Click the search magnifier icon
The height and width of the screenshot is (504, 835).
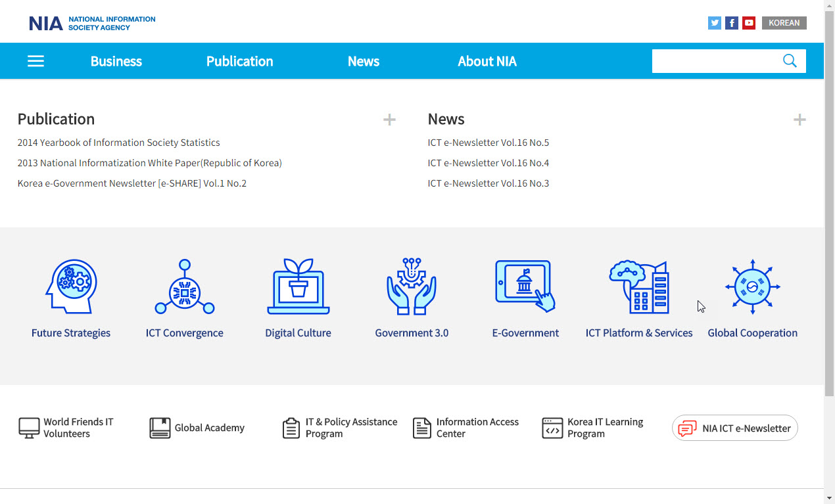[x=790, y=61]
